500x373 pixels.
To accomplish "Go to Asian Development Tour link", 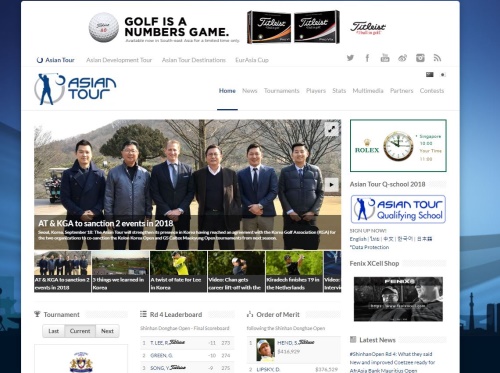I will (x=119, y=60).
